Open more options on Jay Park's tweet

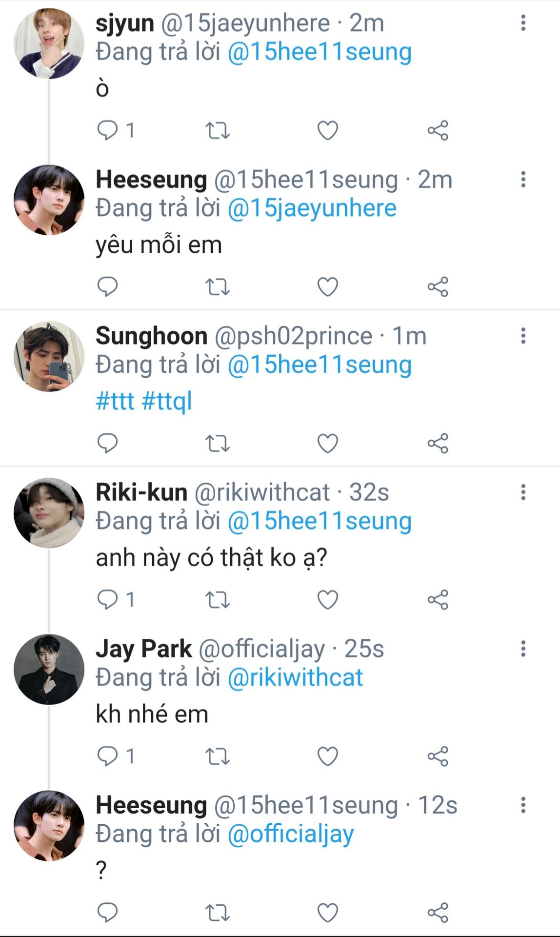point(523,649)
